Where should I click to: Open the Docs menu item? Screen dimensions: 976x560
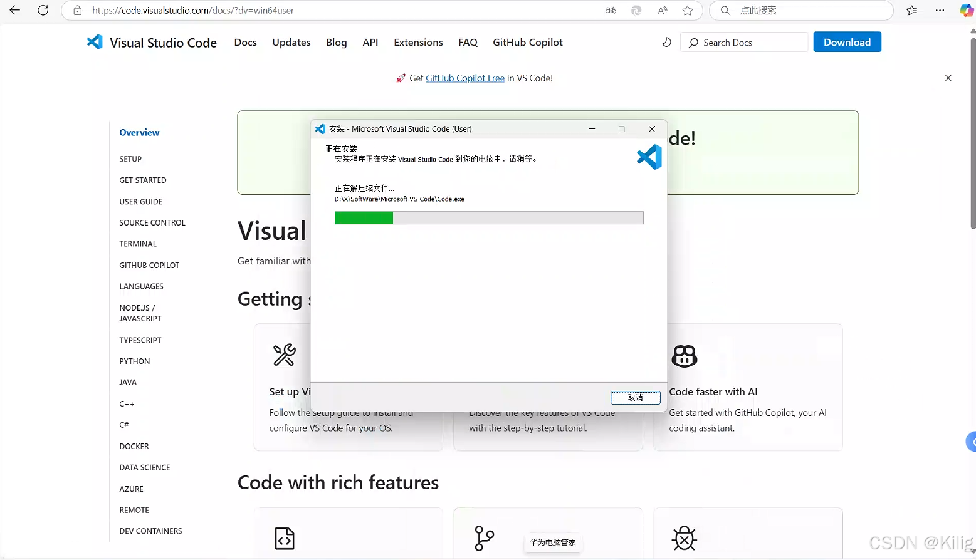coord(245,42)
